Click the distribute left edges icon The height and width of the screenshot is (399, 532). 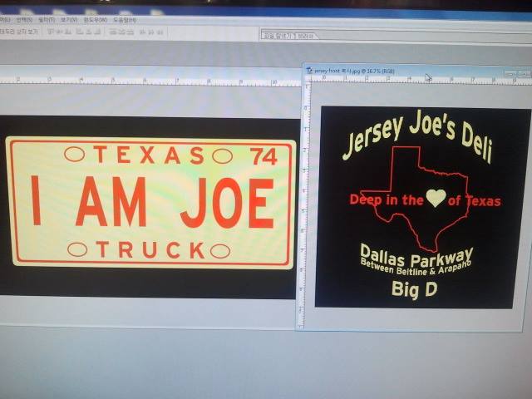(143, 32)
